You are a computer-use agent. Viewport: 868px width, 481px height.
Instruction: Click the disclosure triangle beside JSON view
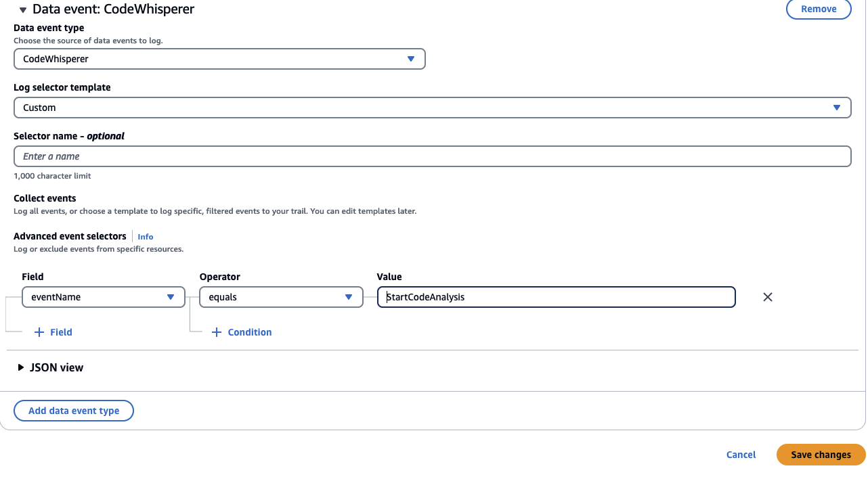[x=20, y=367]
